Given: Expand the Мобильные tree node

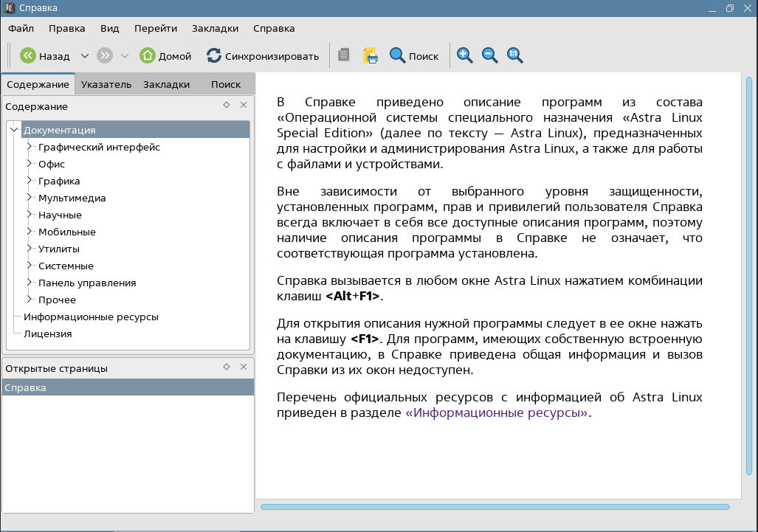Looking at the screenshot, I should (29, 231).
